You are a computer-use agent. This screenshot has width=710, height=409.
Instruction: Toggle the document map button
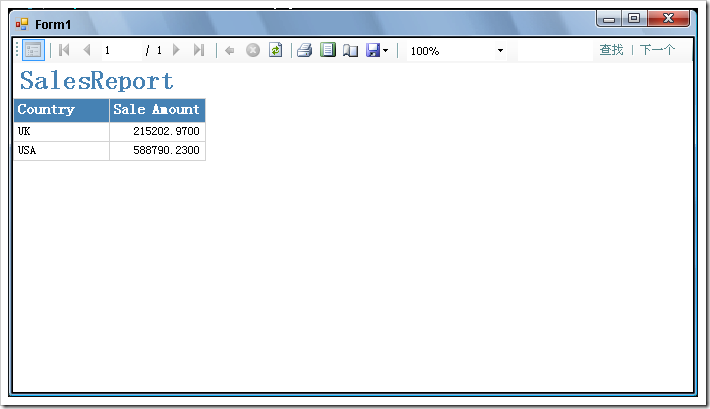pos(33,50)
